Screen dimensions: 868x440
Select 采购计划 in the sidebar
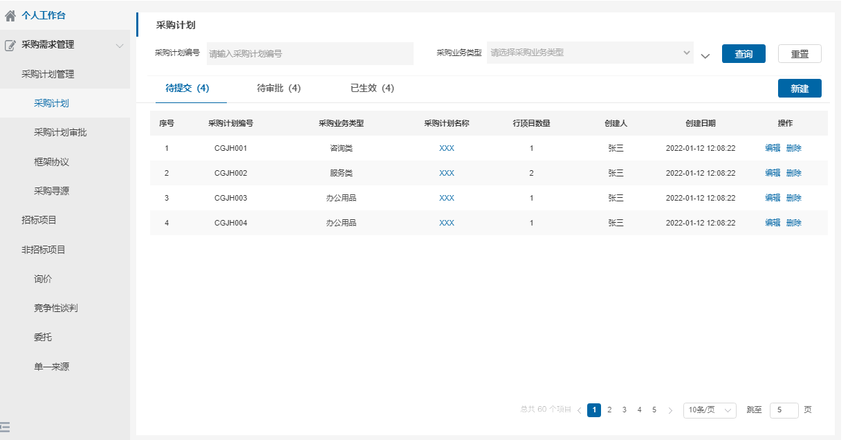(51, 104)
